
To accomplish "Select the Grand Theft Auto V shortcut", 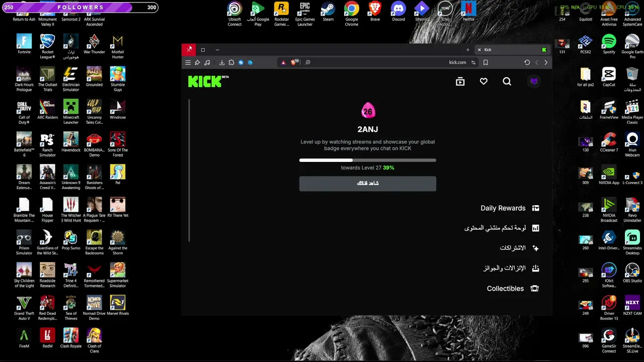I will tap(24, 308).
